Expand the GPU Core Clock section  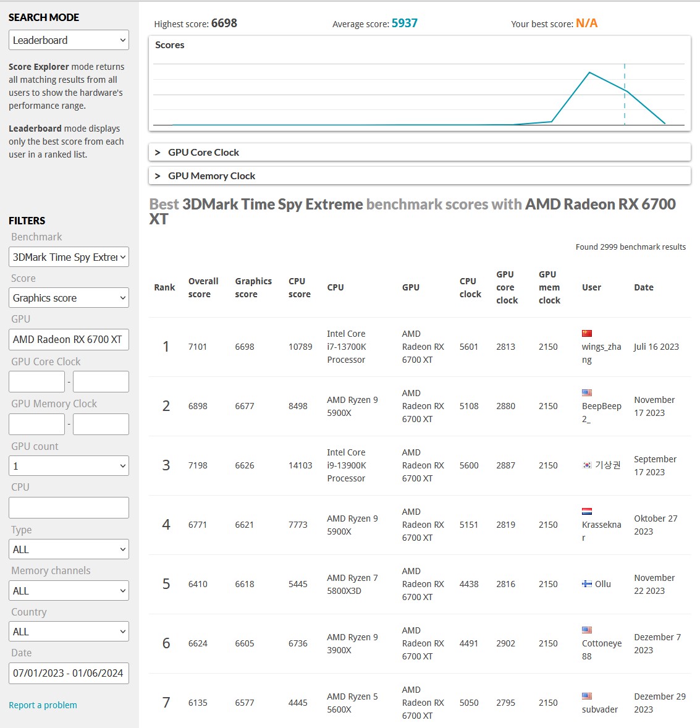pos(420,152)
